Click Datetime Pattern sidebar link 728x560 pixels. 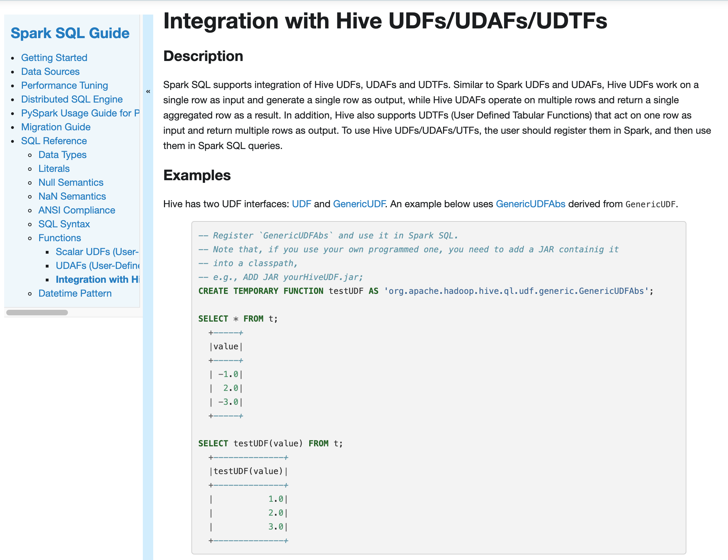[x=75, y=293]
